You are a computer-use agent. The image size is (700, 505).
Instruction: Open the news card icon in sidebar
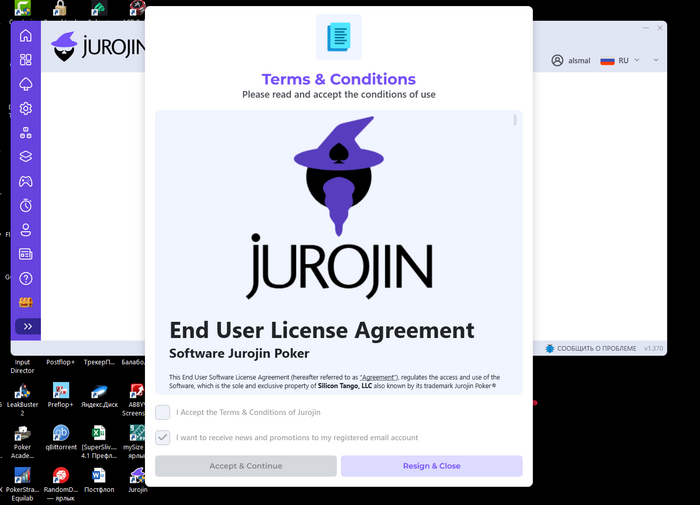25,254
